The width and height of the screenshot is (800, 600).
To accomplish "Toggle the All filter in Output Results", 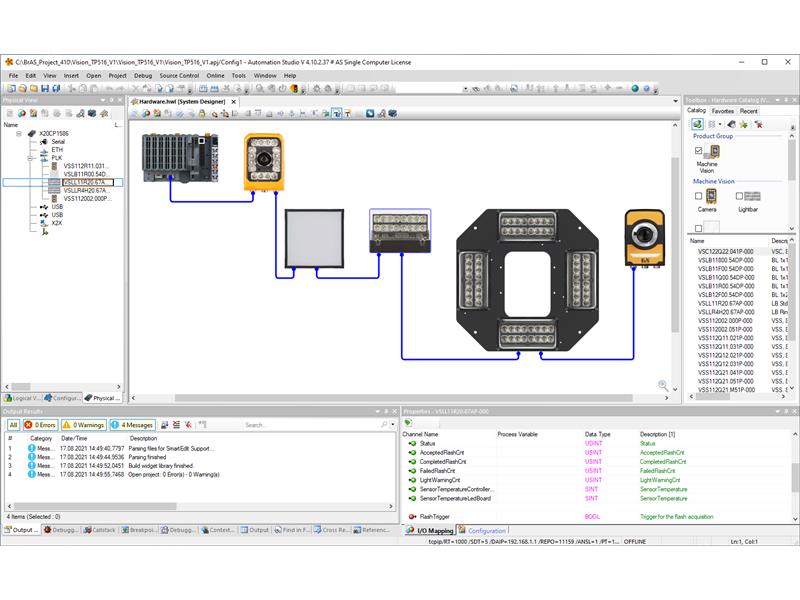I will (x=13, y=424).
